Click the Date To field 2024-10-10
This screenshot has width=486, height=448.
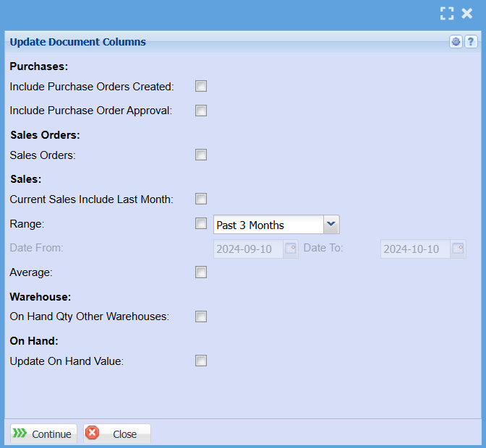415,249
